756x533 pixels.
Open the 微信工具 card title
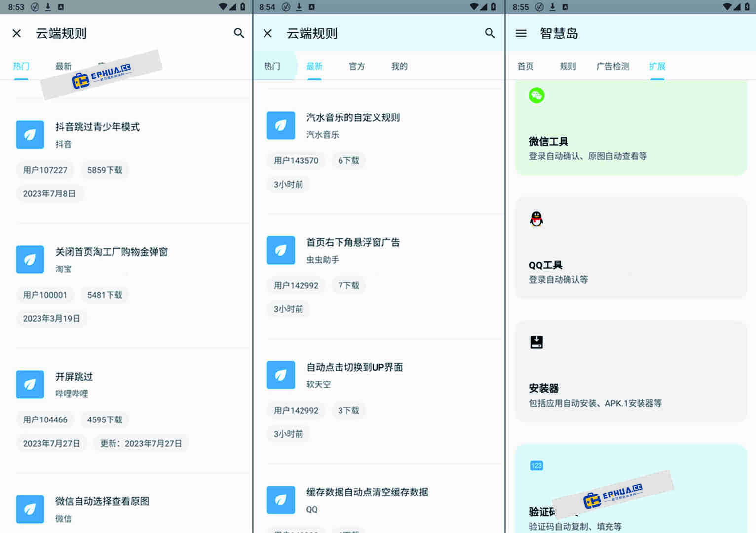[x=549, y=142]
